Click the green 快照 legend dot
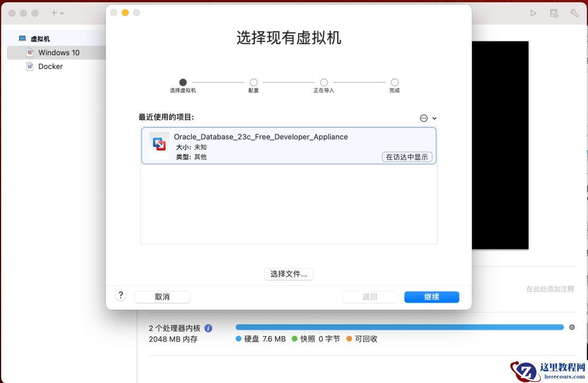The height and width of the screenshot is (383, 588). click(x=295, y=339)
